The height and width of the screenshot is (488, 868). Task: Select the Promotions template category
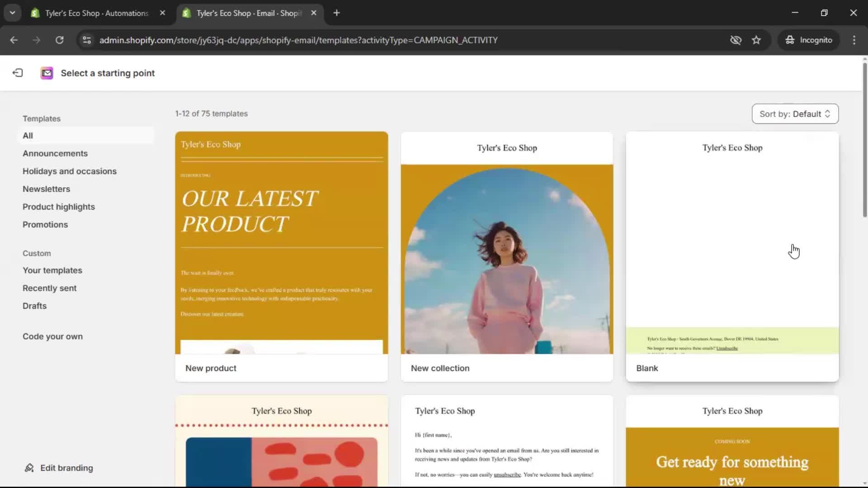[x=45, y=225]
